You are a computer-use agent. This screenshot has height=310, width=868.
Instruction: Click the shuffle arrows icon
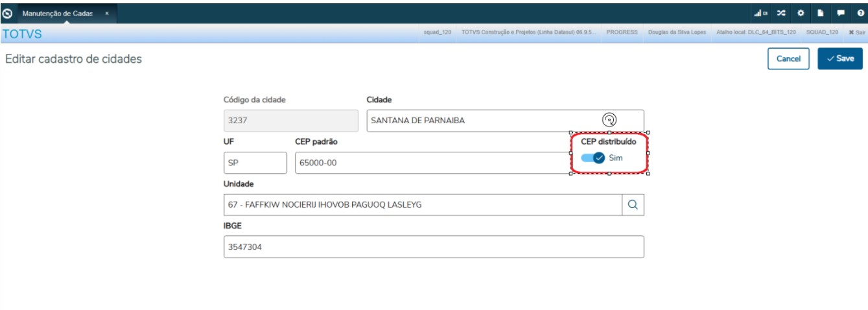[781, 12]
